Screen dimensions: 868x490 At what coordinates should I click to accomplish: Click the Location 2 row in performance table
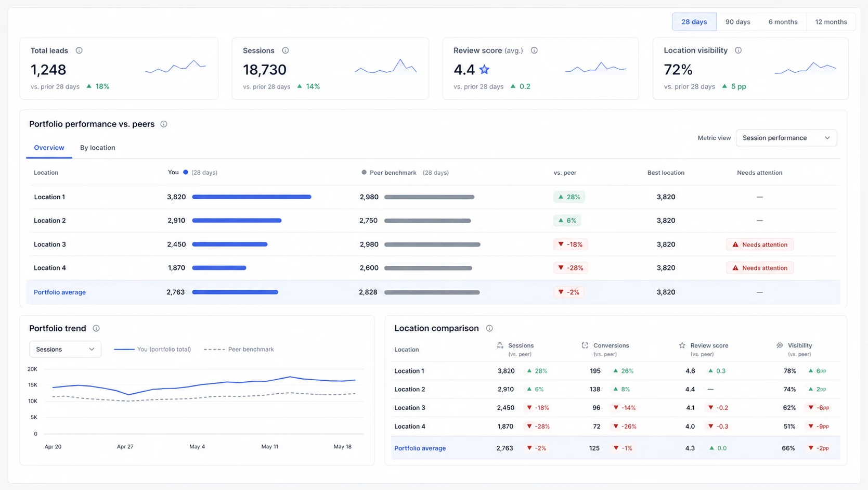pos(433,221)
